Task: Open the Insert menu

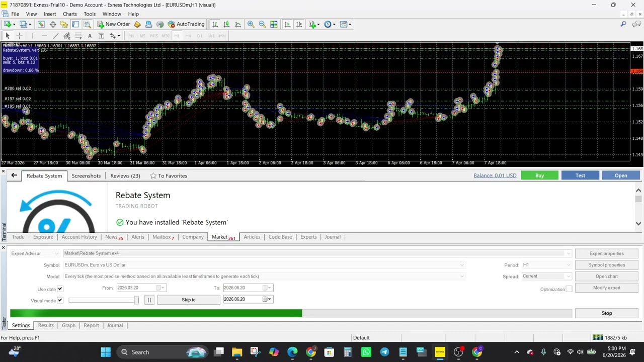Action: tap(50, 14)
